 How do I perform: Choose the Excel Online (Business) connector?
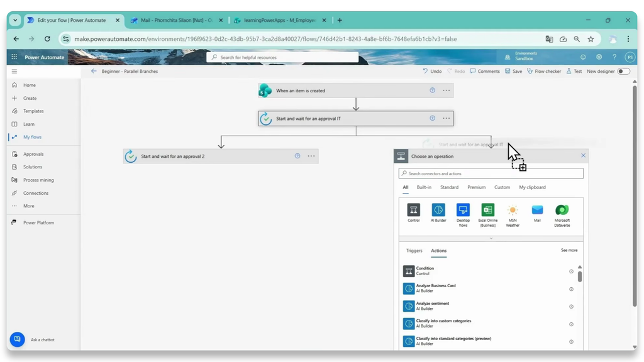[488, 210]
